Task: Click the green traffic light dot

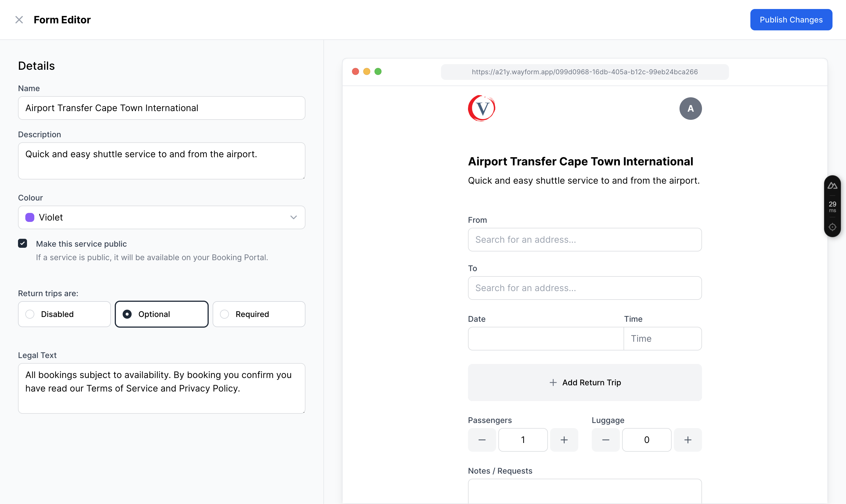Action: (378, 72)
